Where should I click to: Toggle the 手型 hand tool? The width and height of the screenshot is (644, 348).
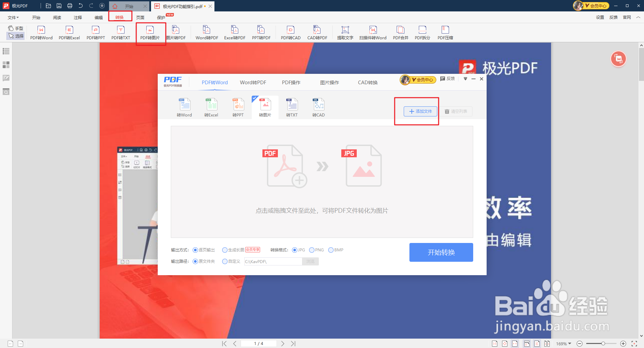click(16, 28)
